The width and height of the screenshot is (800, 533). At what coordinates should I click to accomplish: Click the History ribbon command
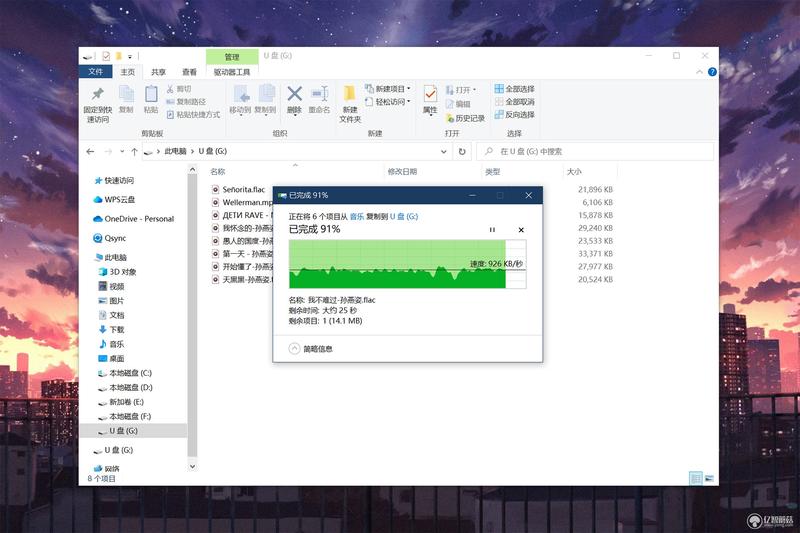tap(465, 118)
